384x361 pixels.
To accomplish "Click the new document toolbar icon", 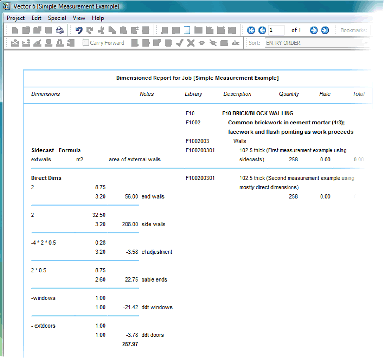I will coord(15,30).
